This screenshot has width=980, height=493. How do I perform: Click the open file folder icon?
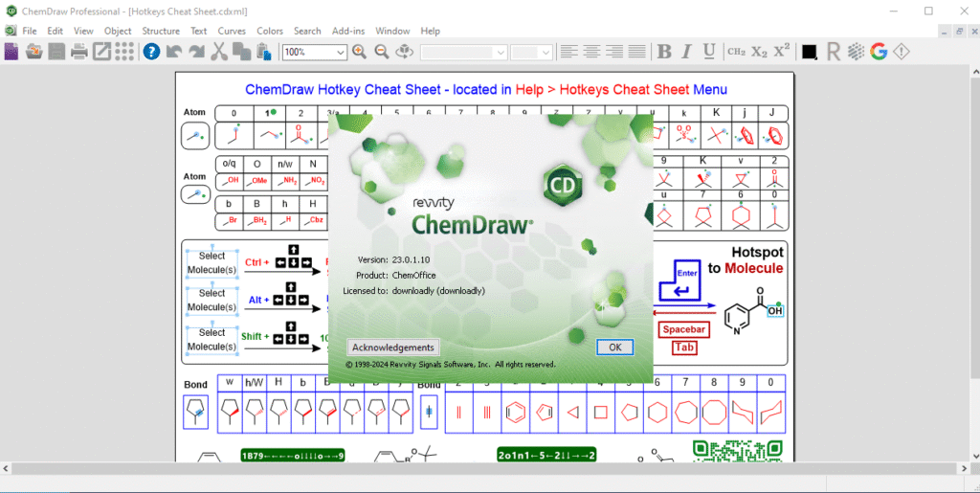tap(34, 52)
